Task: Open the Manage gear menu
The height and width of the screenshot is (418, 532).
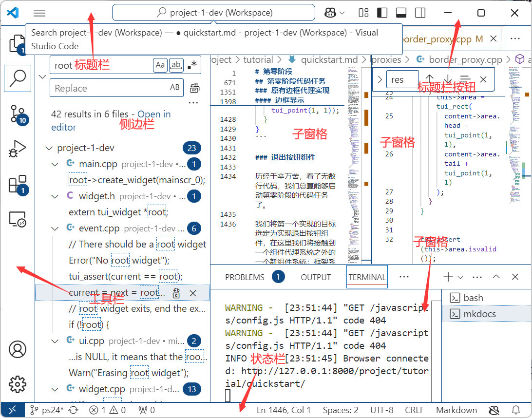Action: pos(18,384)
